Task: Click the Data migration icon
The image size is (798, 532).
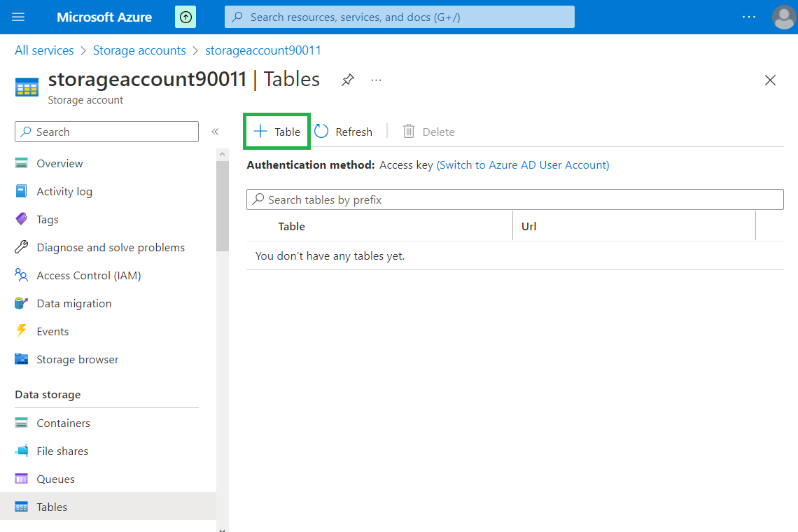Action: point(22,303)
